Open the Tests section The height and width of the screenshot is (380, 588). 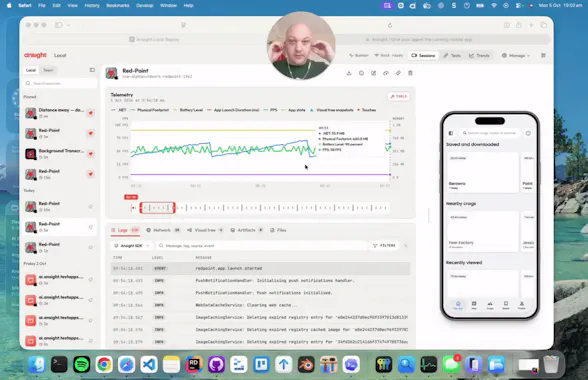[x=452, y=56]
